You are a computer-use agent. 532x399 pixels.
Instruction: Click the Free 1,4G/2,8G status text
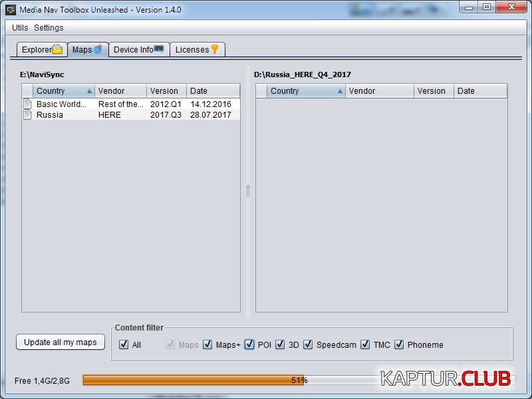tap(42, 380)
